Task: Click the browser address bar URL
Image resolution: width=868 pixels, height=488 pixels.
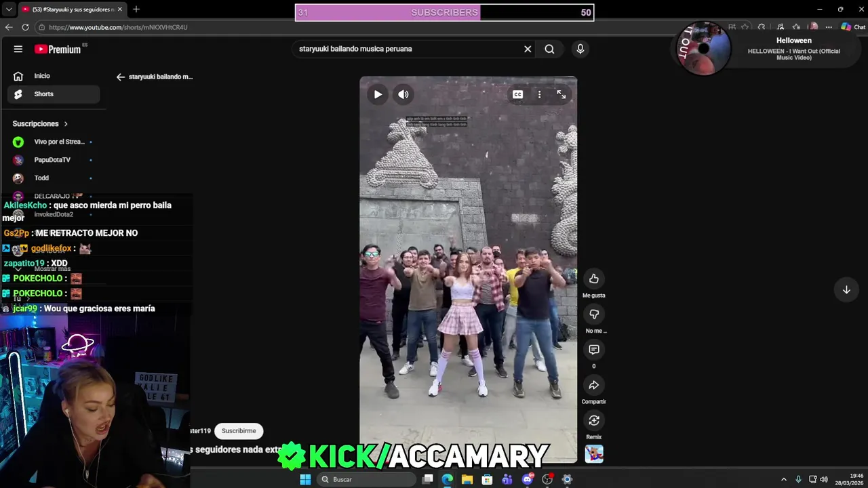Action: click(x=118, y=27)
